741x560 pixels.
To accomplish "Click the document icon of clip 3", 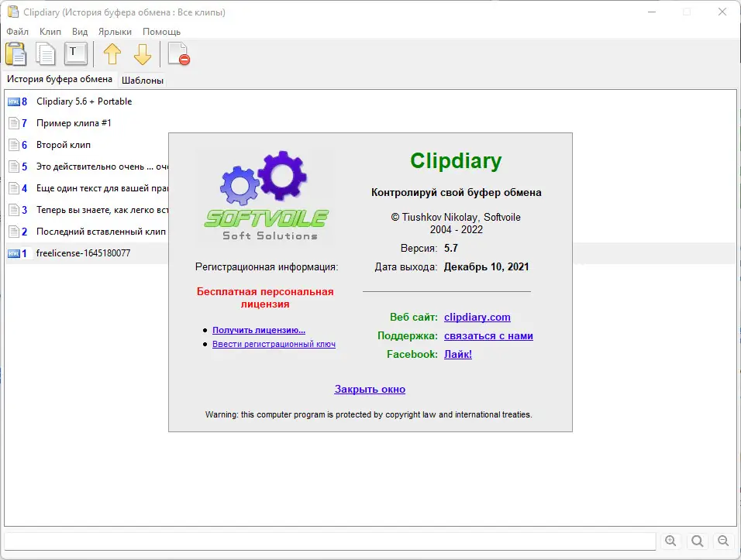I will coord(14,210).
